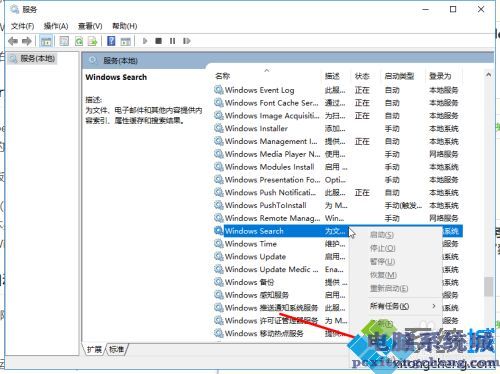Click the Windows Image Acquisition gear icon
500x374 pixels.
point(219,116)
